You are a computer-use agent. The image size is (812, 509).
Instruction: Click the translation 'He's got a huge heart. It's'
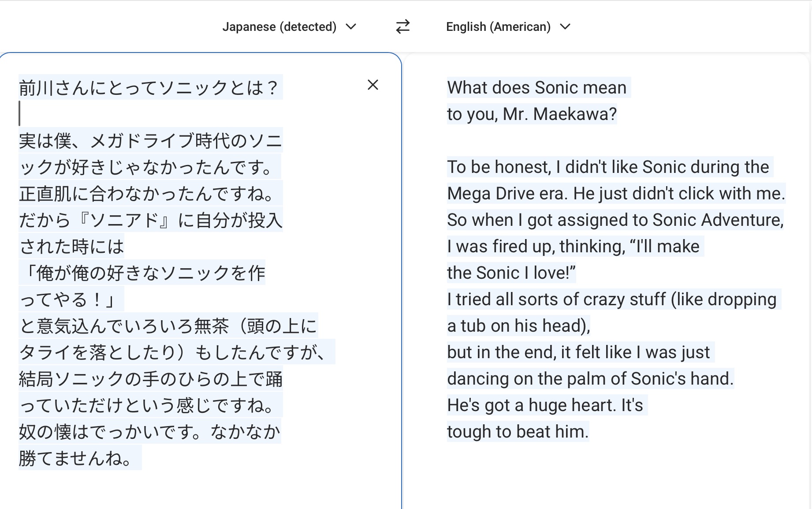[545, 405]
